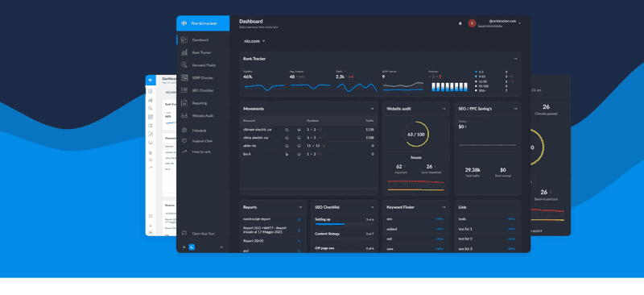The height and width of the screenshot is (295, 644).
Task: Open the test list 2 link
Action: pyautogui.click(x=511, y=239)
